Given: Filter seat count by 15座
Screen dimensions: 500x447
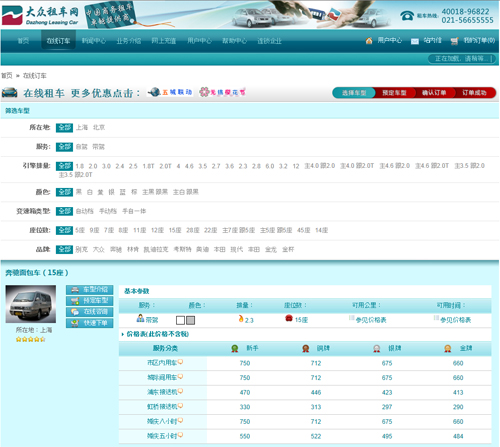Looking at the screenshot, I should (x=175, y=230).
